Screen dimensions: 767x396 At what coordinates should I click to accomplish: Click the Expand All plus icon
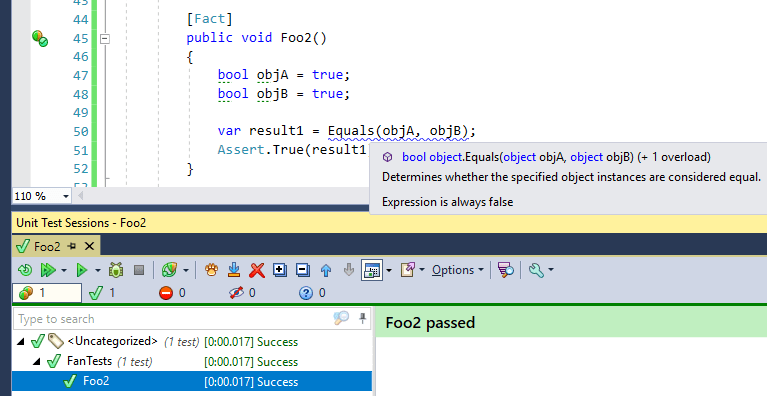click(x=280, y=270)
